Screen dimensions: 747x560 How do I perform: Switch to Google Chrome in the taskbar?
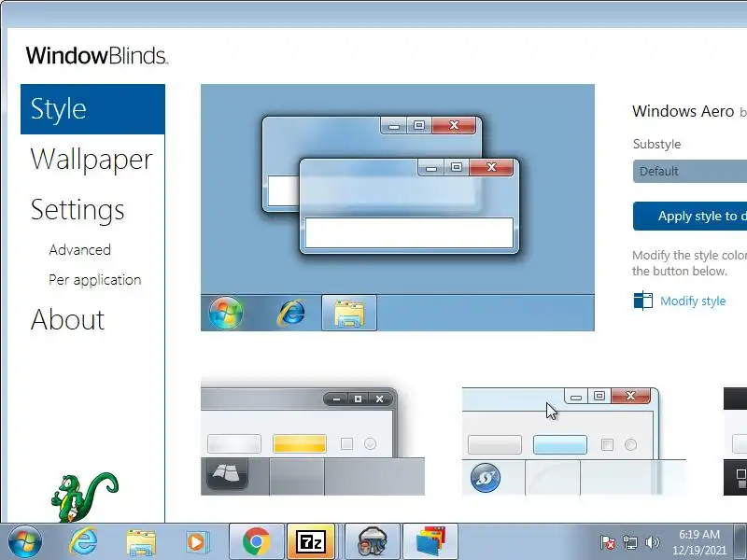click(x=256, y=542)
